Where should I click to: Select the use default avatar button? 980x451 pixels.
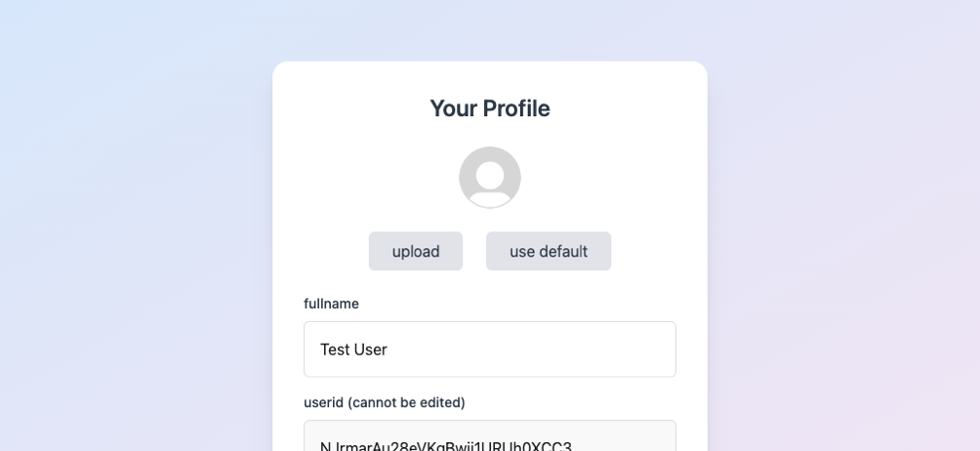click(x=549, y=251)
